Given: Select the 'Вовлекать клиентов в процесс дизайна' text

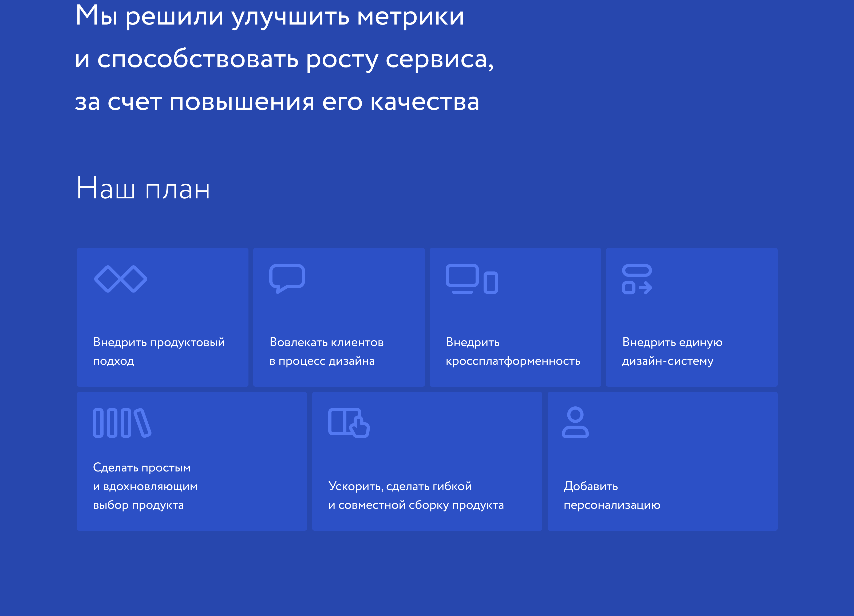Looking at the screenshot, I should pos(326,351).
